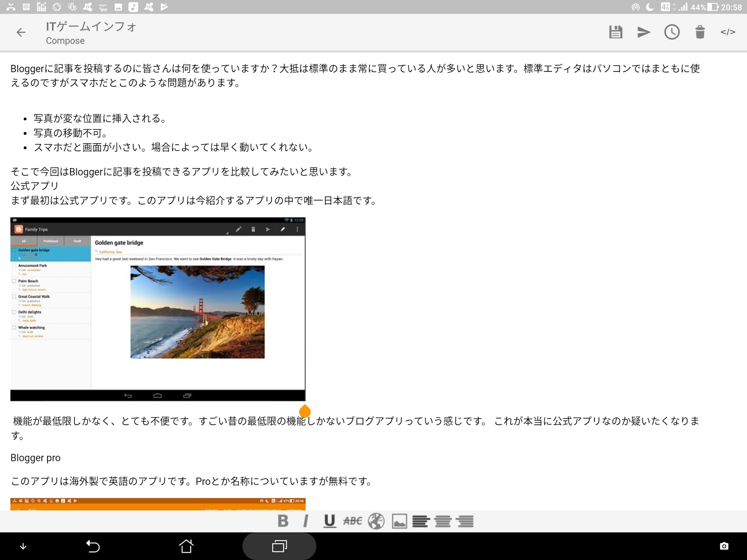
Task: Toggle underline formatting
Action: click(x=330, y=521)
